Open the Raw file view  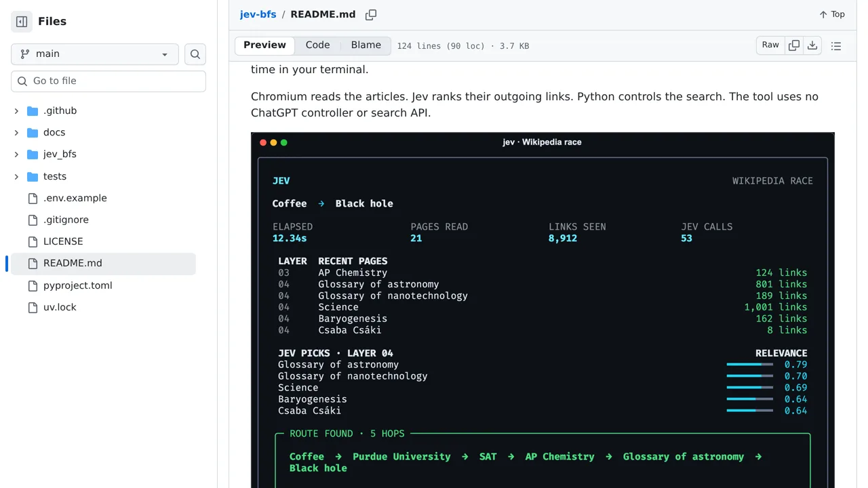pyautogui.click(x=770, y=45)
